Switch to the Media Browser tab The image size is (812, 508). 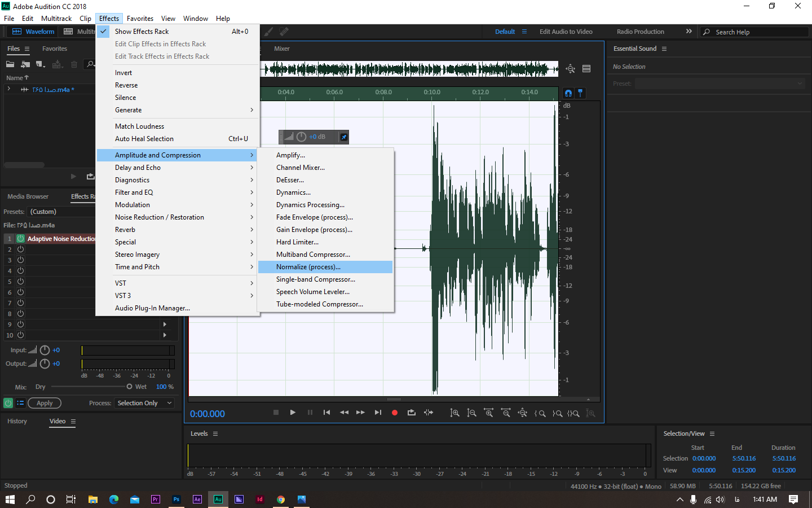coord(28,196)
